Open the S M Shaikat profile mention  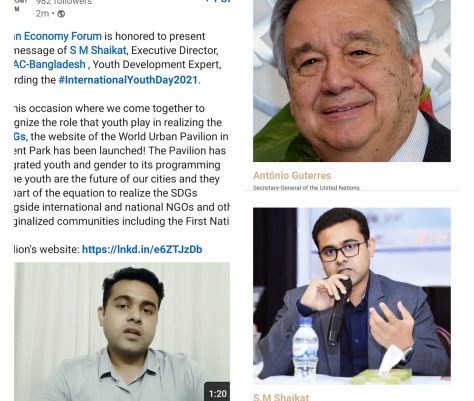coord(98,50)
